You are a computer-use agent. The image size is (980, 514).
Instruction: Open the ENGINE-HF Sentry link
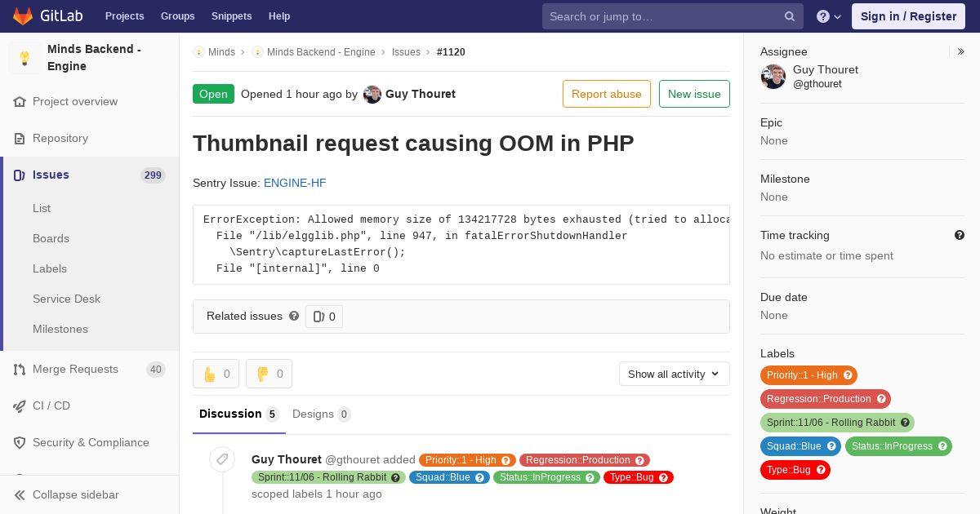tap(295, 184)
